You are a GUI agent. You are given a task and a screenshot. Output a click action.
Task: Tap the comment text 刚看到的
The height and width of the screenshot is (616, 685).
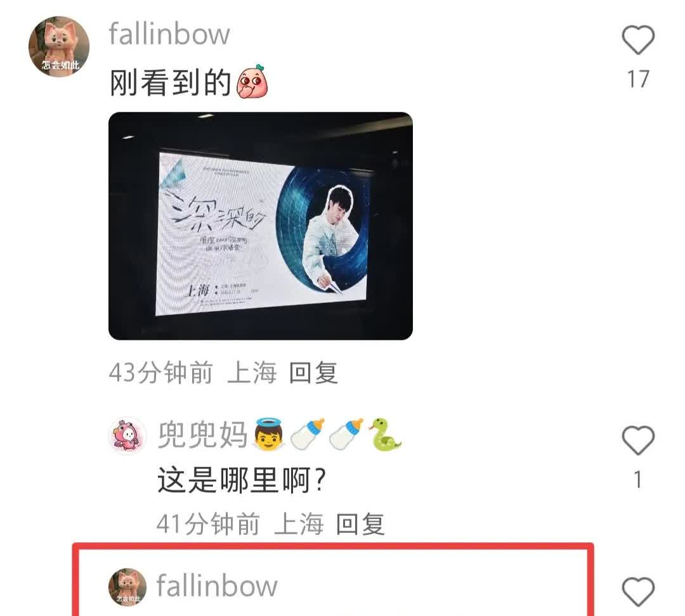[x=171, y=82]
